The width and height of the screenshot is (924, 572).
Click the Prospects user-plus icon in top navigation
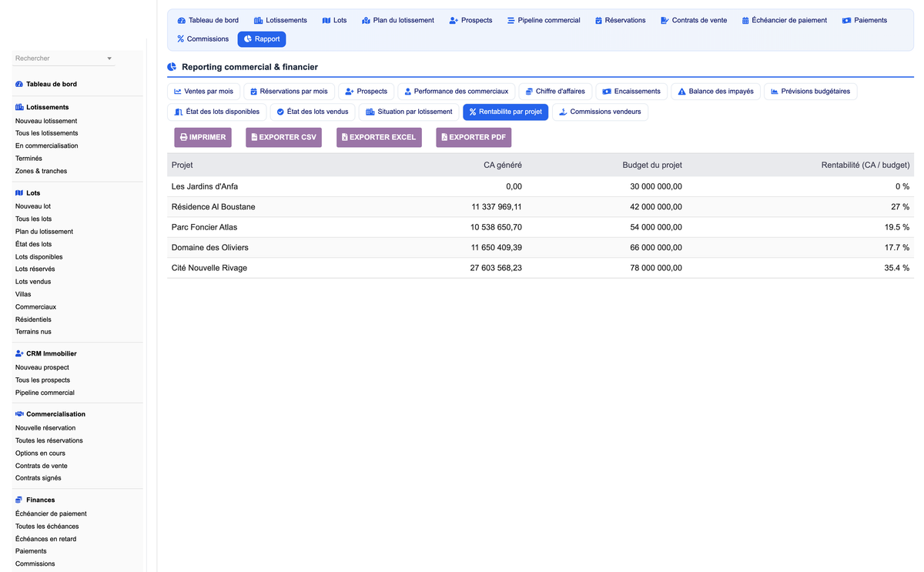454,20
